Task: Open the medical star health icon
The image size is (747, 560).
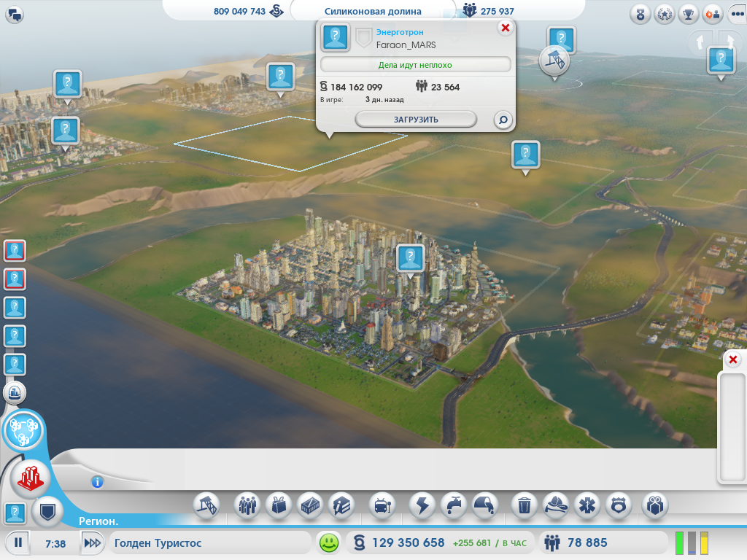Action: point(587,505)
